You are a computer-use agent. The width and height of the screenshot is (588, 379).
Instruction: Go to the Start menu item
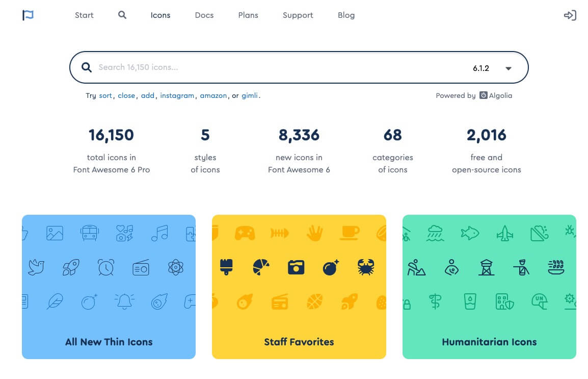pos(84,15)
